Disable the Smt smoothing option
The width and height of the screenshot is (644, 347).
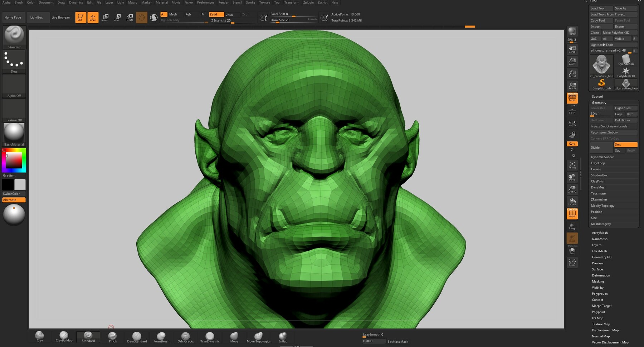tap(625, 145)
